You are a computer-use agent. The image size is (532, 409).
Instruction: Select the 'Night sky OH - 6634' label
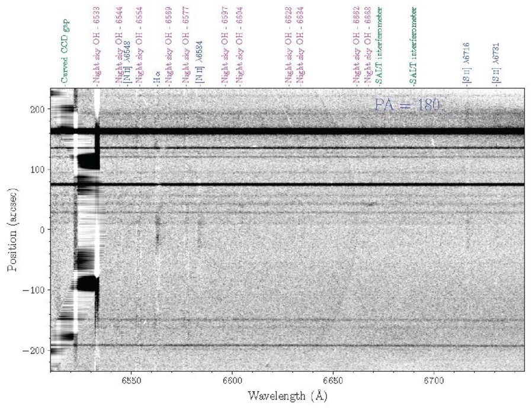pos(300,45)
